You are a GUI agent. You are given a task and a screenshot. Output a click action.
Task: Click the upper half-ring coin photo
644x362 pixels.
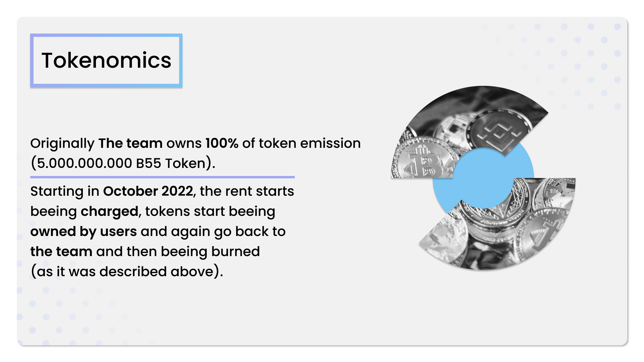tap(470, 131)
